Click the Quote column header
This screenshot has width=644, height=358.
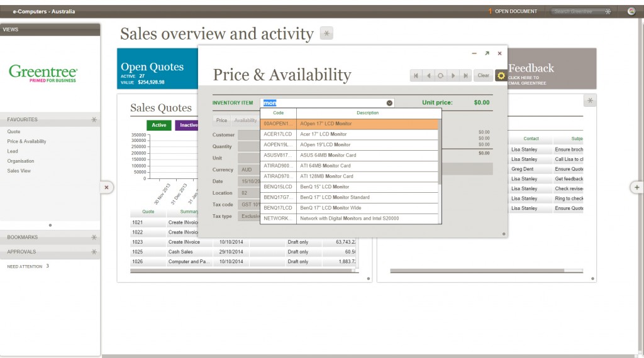point(148,212)
